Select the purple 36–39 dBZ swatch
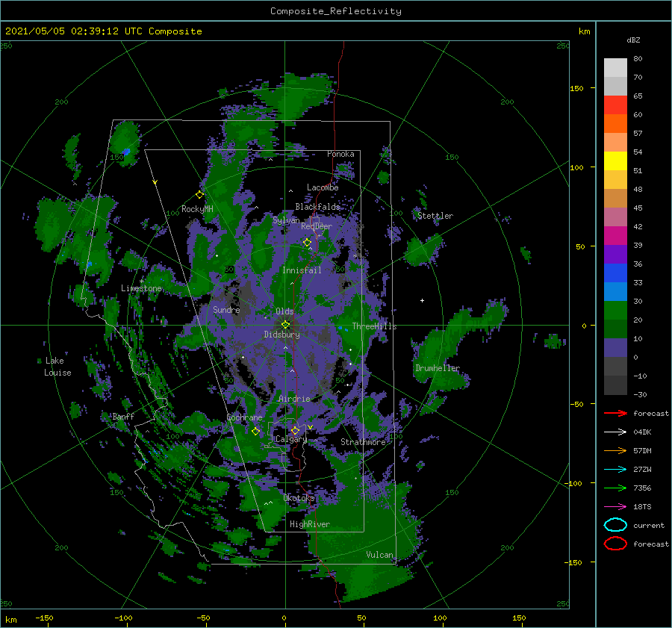 (615, 254)
